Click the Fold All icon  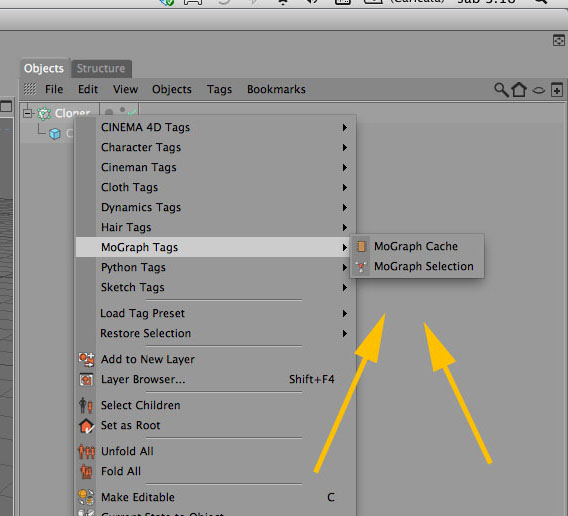86,471
